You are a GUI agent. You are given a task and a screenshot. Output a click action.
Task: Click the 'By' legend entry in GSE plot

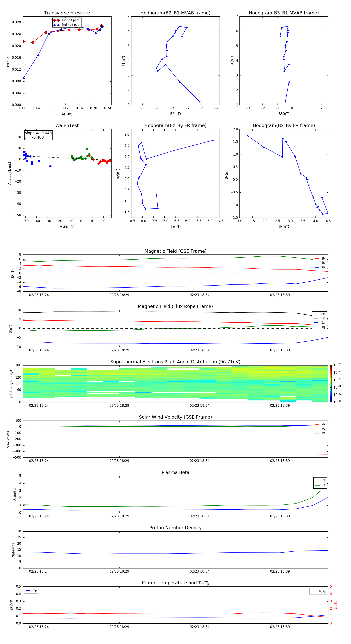point(320,263)
